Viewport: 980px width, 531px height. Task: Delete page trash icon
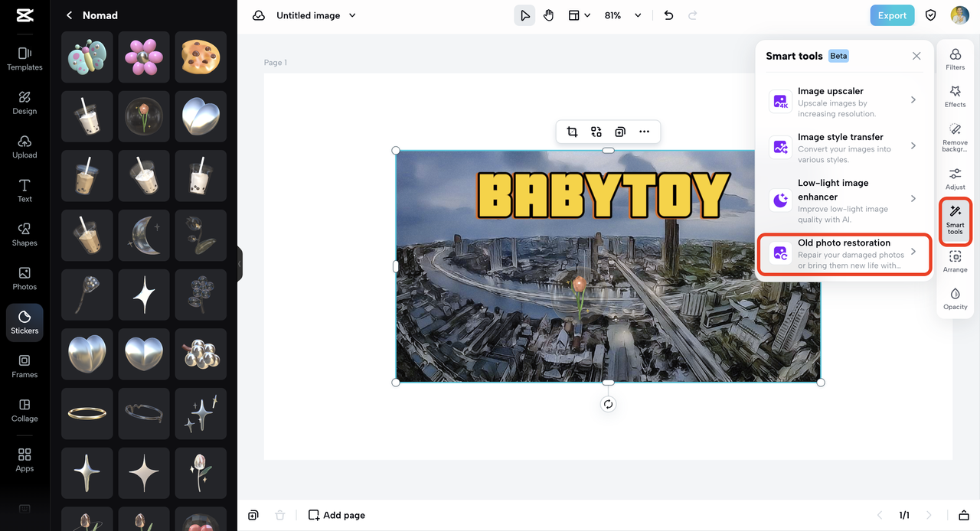tap(280, 515)
